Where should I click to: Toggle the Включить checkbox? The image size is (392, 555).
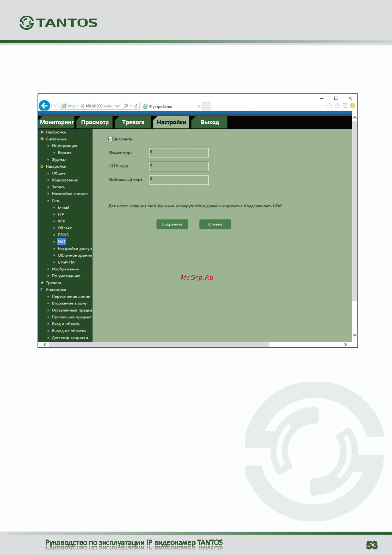(110, 139)
